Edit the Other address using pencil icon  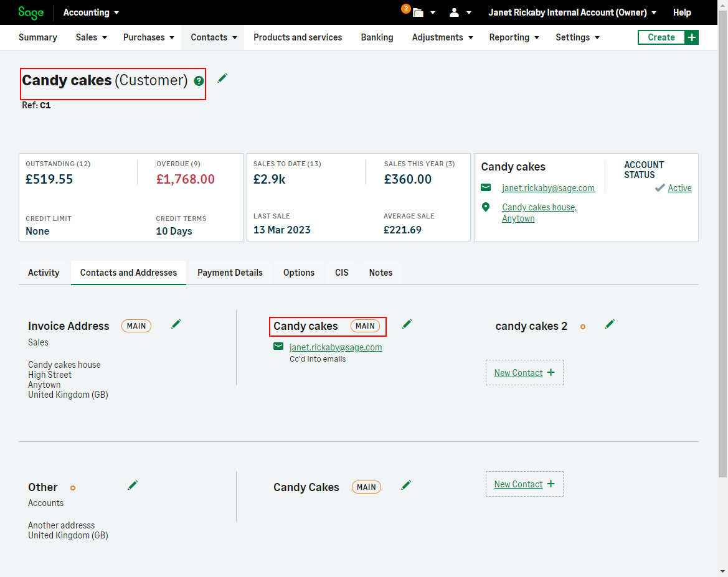point(133,485)
